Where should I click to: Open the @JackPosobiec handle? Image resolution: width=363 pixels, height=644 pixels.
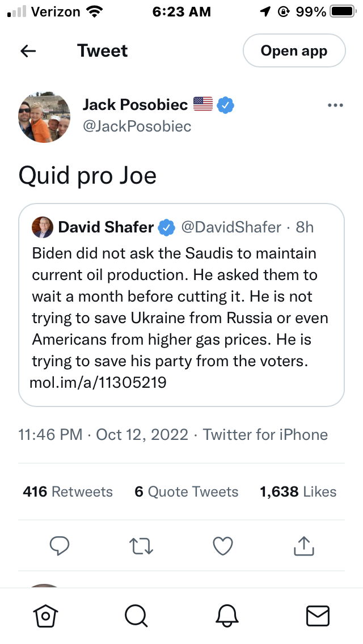coord(137,126)
